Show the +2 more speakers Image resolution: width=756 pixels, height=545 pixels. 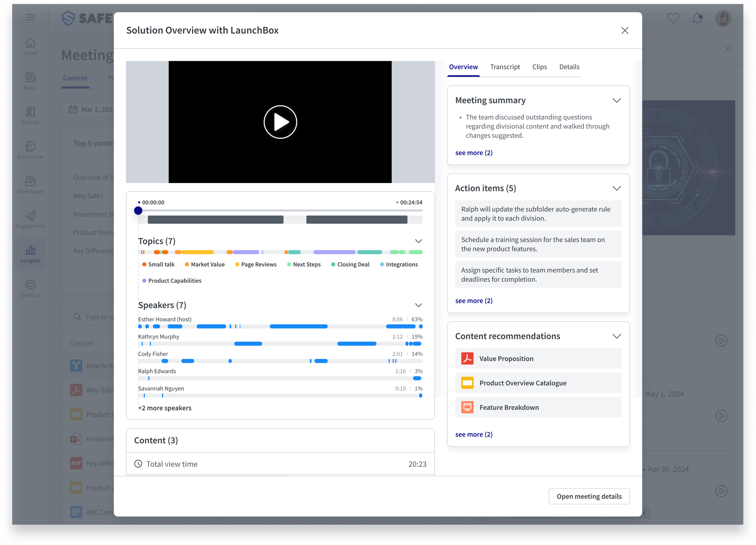point(165,408)
